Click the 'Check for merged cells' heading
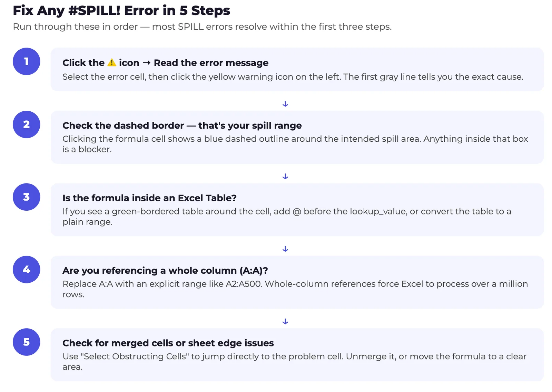 click(x=168, y=343)
